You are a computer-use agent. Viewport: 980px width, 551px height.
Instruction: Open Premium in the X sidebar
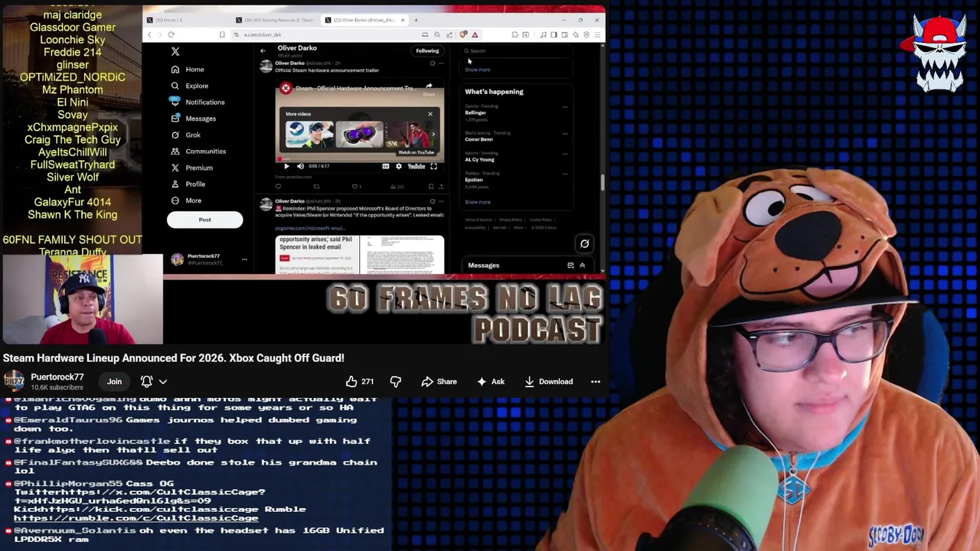pos(191,168)
